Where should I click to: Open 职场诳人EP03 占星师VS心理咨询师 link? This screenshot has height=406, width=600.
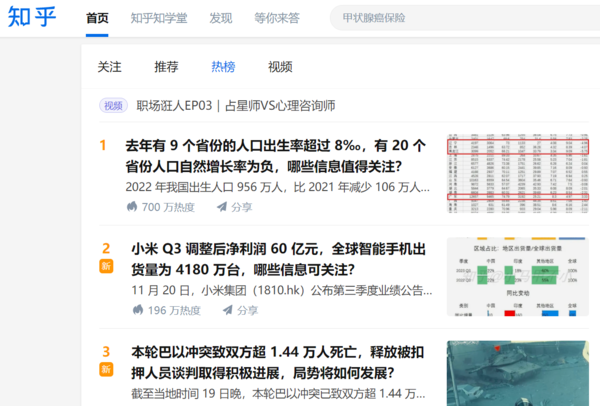236,106
